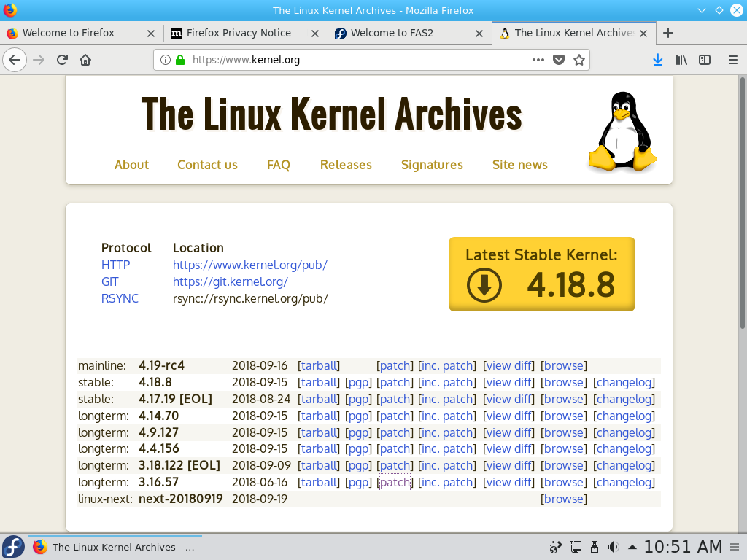Click the page vertical scrollbar thumb
Image resolution: width=747 pixels, height=560 pixels.
pos(743,203)
